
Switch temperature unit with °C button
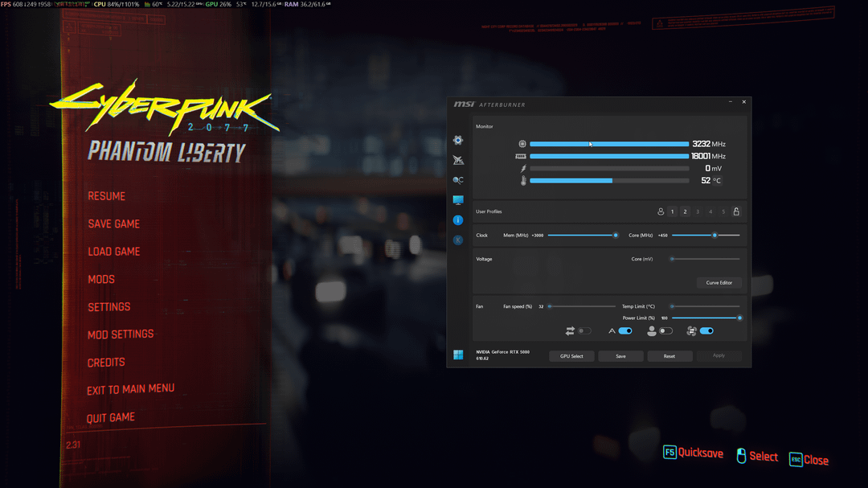[x=717, y=181]
